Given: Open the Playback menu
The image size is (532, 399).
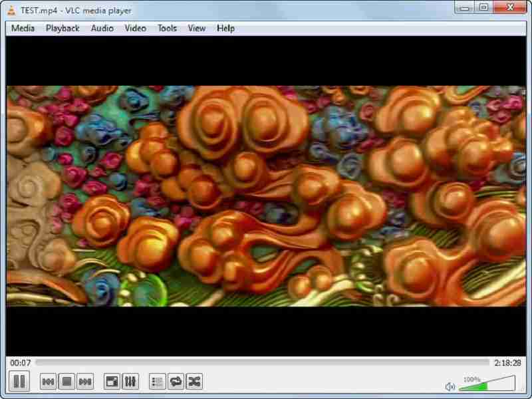Looking at the screenshot, I should click(x=62, y=28).
